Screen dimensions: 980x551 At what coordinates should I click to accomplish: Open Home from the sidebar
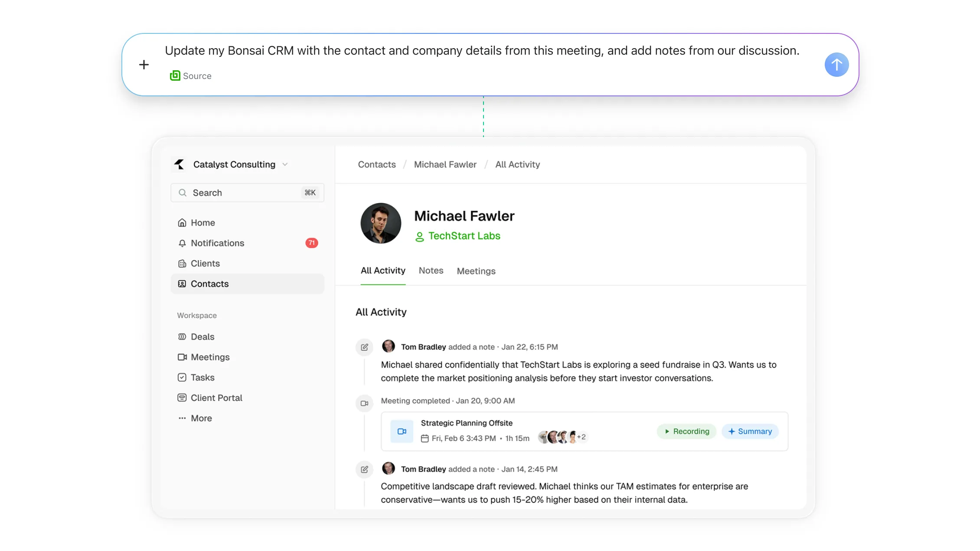247,223
